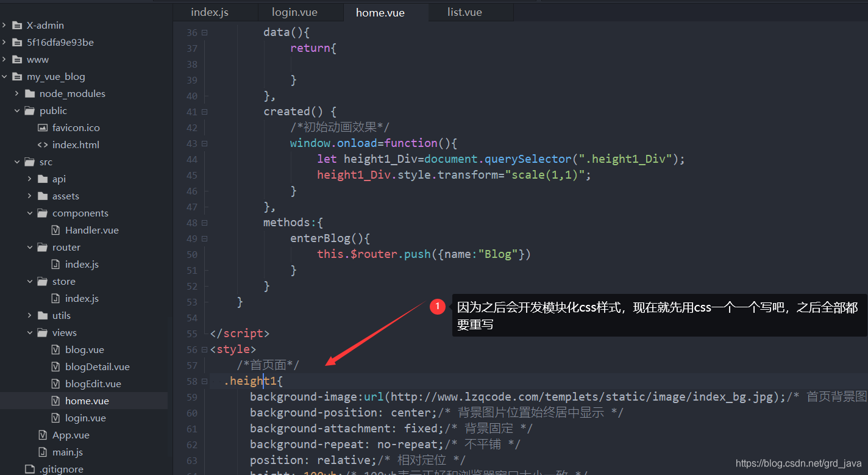This screenshot has height=475, width=868.
Task: Click the .gitignore file icon
Action: pyautogui.click(x=30, y=469)
